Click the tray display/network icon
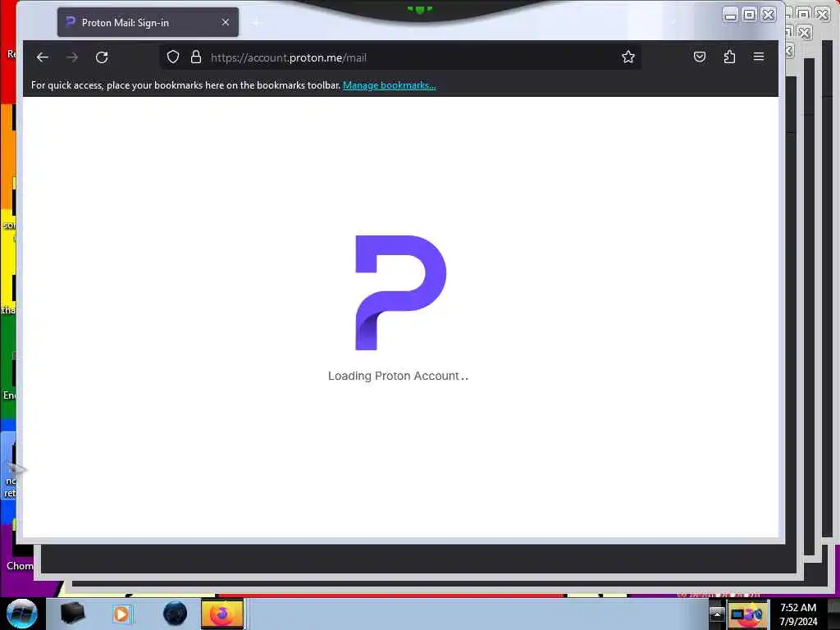840x630 pixels. pos(737,614)
